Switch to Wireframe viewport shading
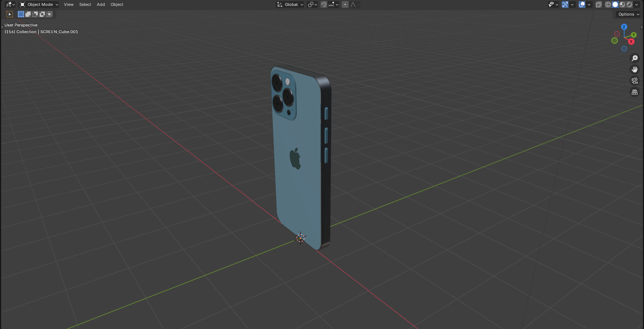The width and height of the screenshot is (644, 329). coord(608,4)
